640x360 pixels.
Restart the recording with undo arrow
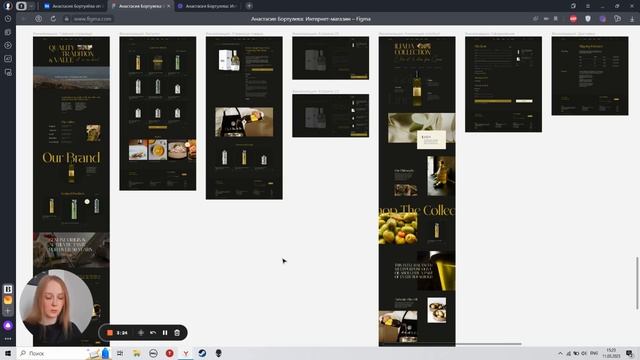tap(153, 333)
